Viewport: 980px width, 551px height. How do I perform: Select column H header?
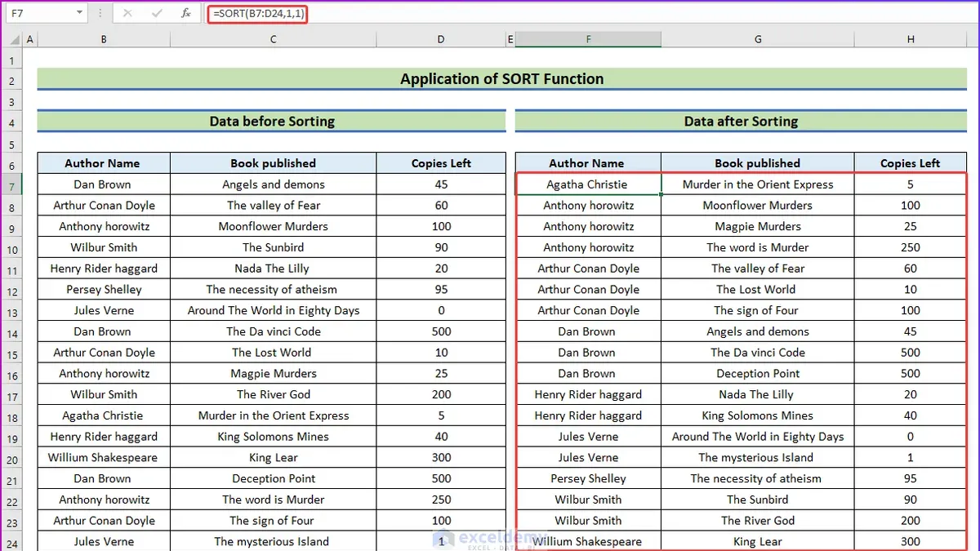[x=910, y=39]
